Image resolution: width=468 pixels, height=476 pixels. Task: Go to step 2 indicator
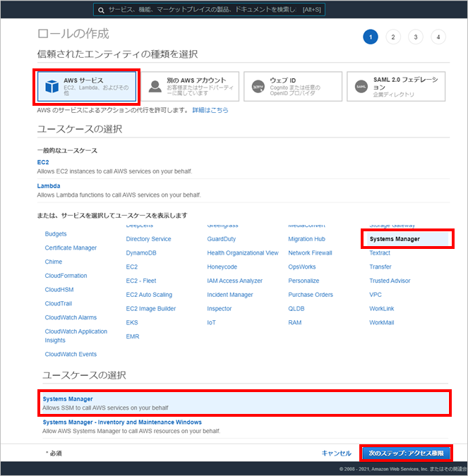[393, 37]
